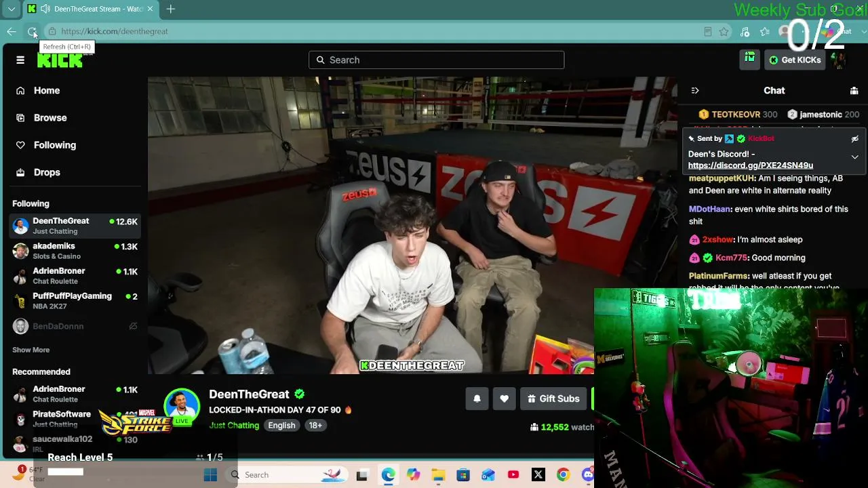Click the Gift Subs button

point(554,399)
